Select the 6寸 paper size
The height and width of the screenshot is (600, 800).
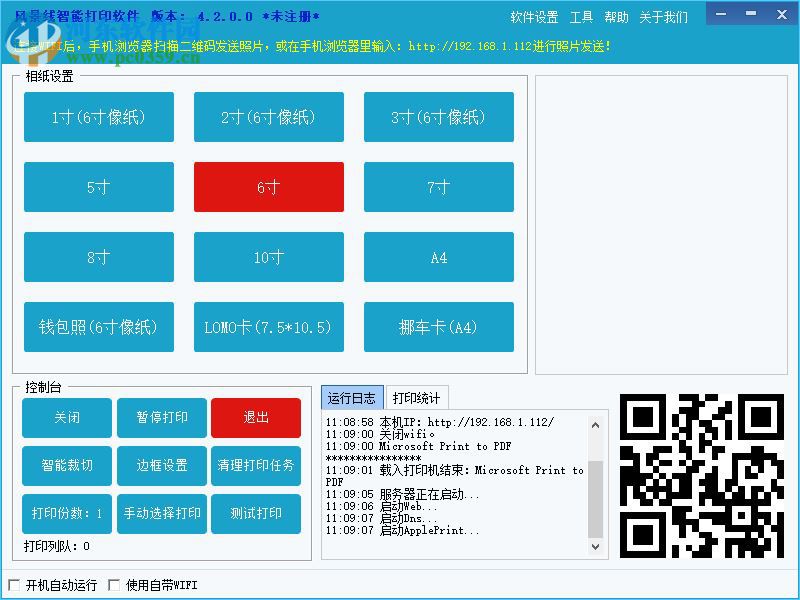pos(268,187)
